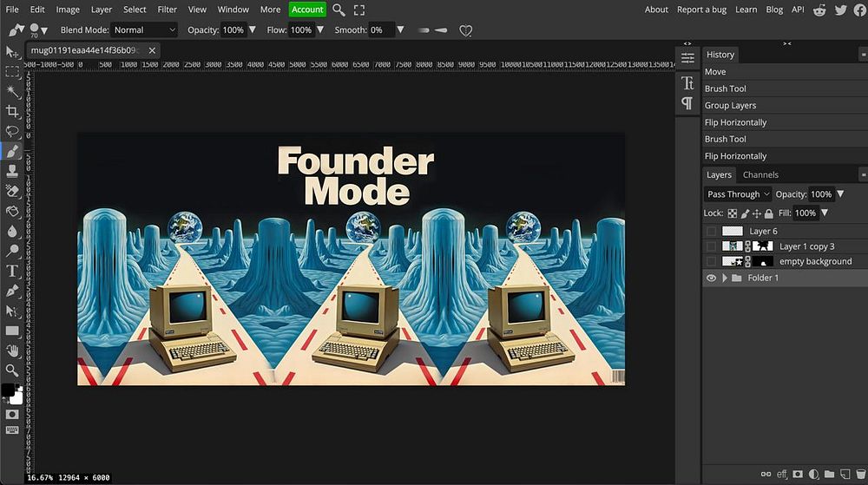Select the Blur drop tool
This screenshot has height=485, width=868.
[x=11, y=231]
